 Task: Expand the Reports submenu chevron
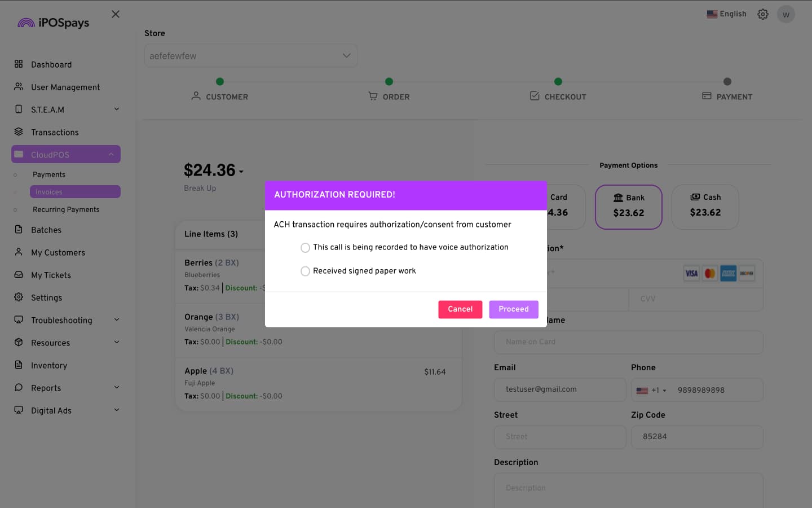click(117, 388)
